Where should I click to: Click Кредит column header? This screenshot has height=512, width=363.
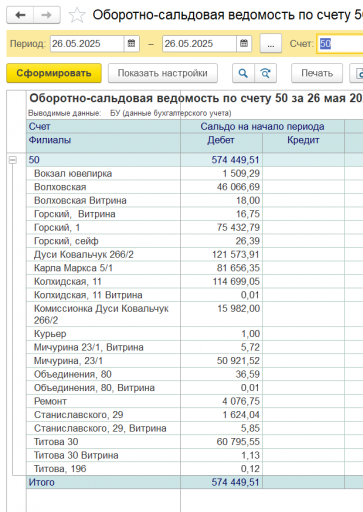(x=303, y=140)
